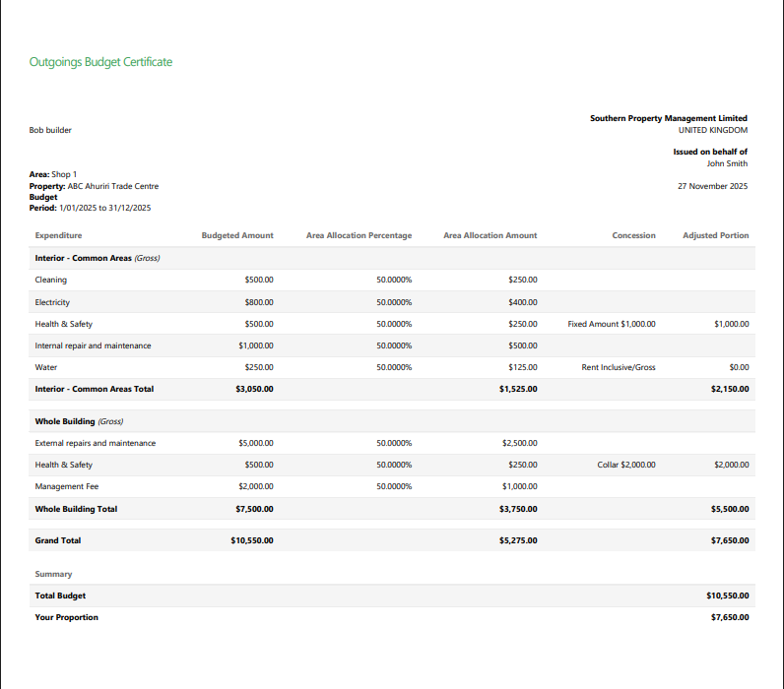Click the Concession column header
The height and width of the screenshot is (689, 784).
(x=633, y=235)
